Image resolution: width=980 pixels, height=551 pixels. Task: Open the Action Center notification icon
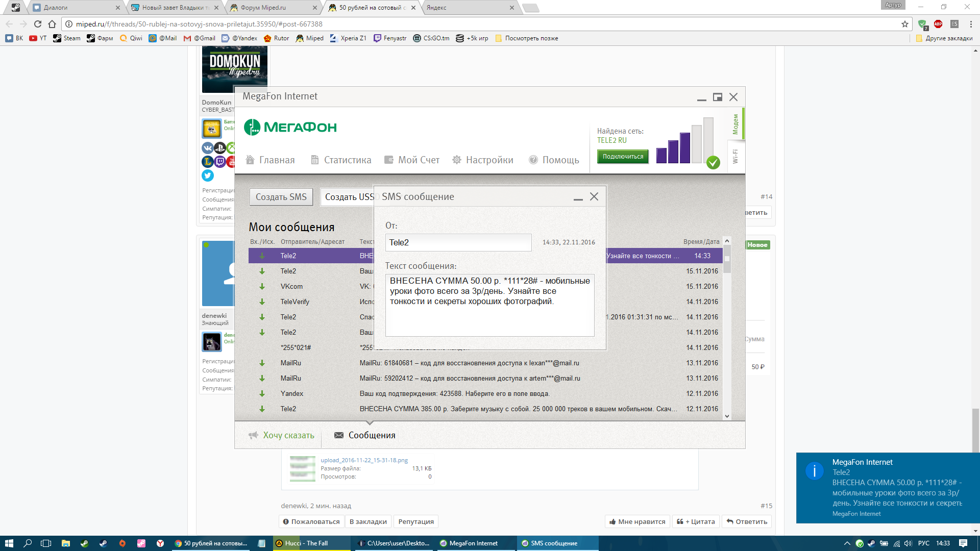pos(963,543)
